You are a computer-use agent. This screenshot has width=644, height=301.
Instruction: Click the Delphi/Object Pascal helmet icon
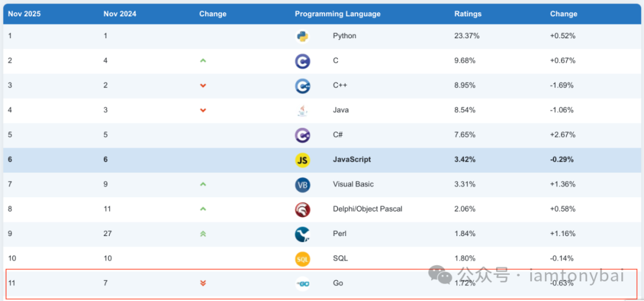[x=302, y=209]
